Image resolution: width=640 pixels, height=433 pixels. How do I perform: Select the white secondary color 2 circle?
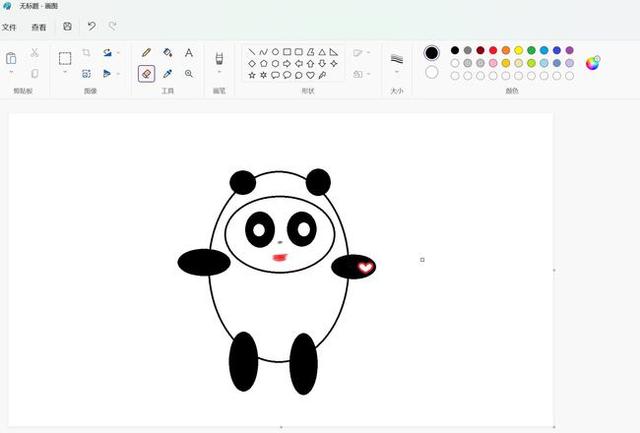point(432,72)
